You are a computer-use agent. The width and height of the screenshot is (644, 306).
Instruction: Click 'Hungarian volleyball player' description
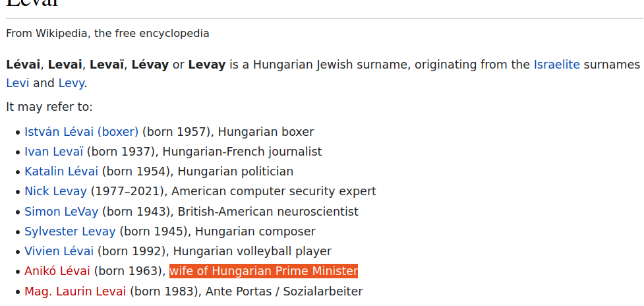[x=252, y=251]
